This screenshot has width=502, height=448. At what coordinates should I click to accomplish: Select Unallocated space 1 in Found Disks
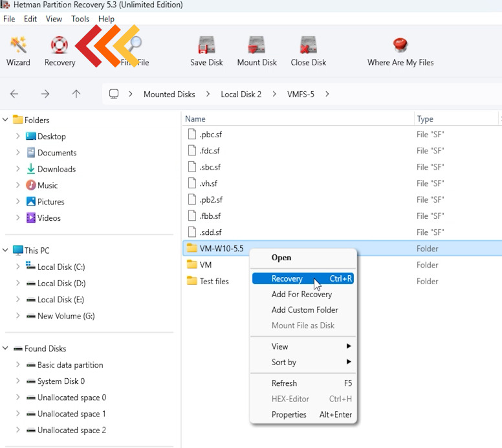(x=66, y=414)
